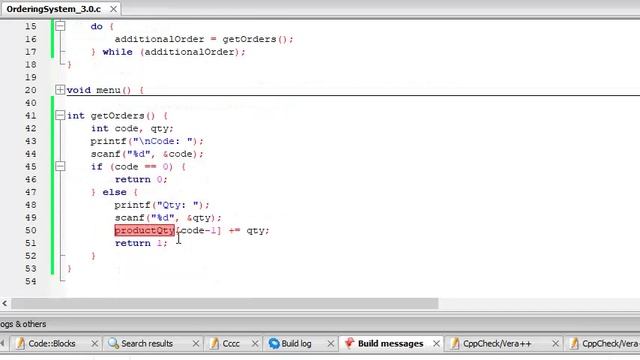Click the Build log gear icon
The width and height of the screenshot is (640, 360).
274,344
